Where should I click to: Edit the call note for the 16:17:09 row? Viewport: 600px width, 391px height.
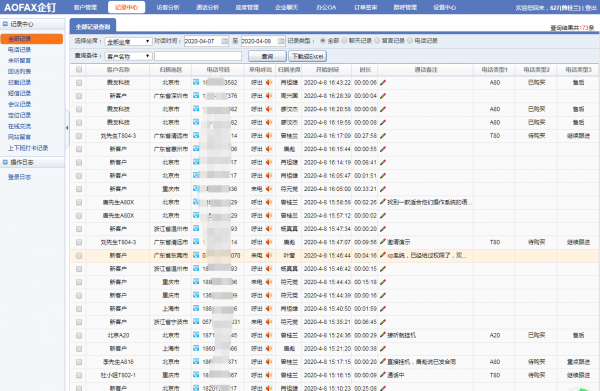(x=383, y=135)
